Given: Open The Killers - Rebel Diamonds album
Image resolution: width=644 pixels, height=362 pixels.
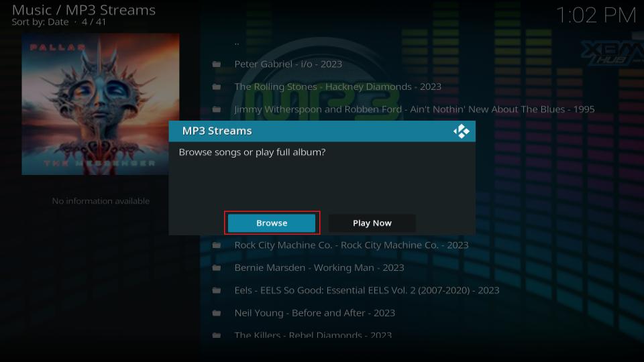Looking at the screenshot, I should (313, 335).
